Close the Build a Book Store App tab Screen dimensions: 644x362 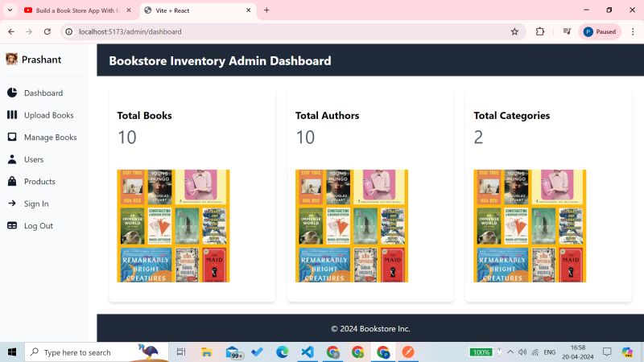pyautogui.click(x=129, y=10)
